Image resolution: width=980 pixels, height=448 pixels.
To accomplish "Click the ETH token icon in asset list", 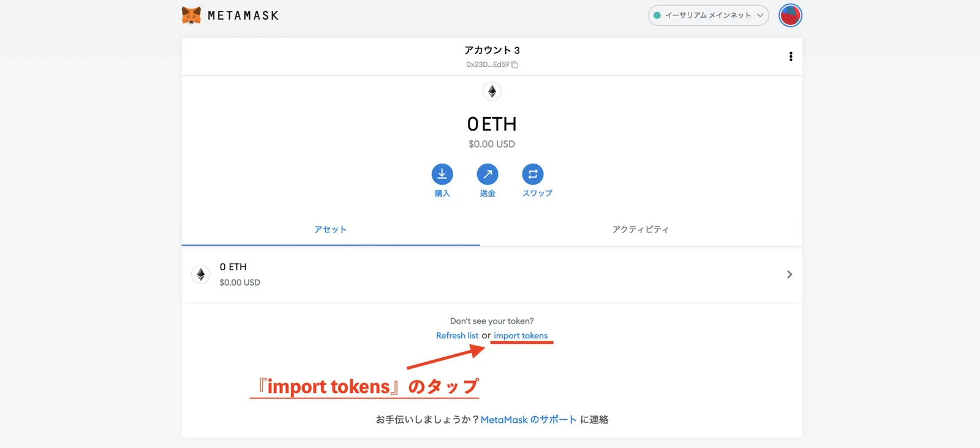I will coord(201,274).
